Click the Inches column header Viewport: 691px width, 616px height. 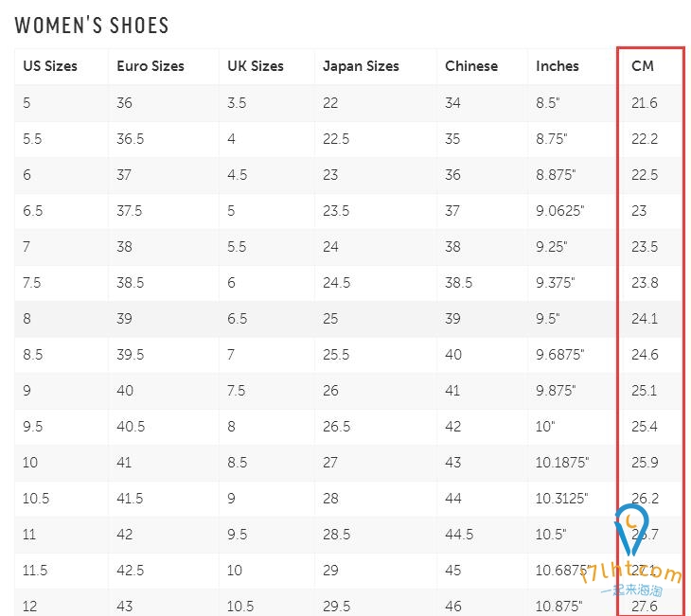pos(557,66)
